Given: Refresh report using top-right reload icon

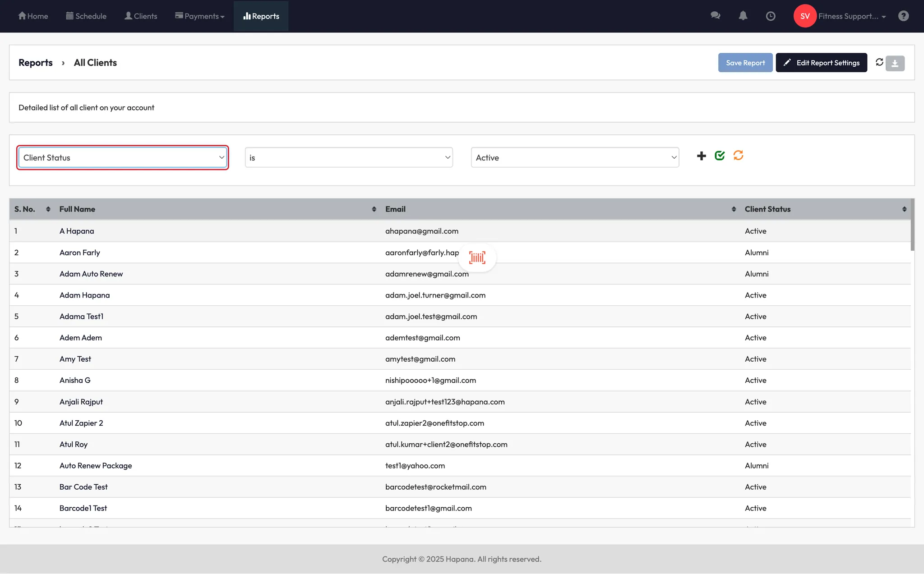Looking at the screenshot, I should (x=879, y=62).
